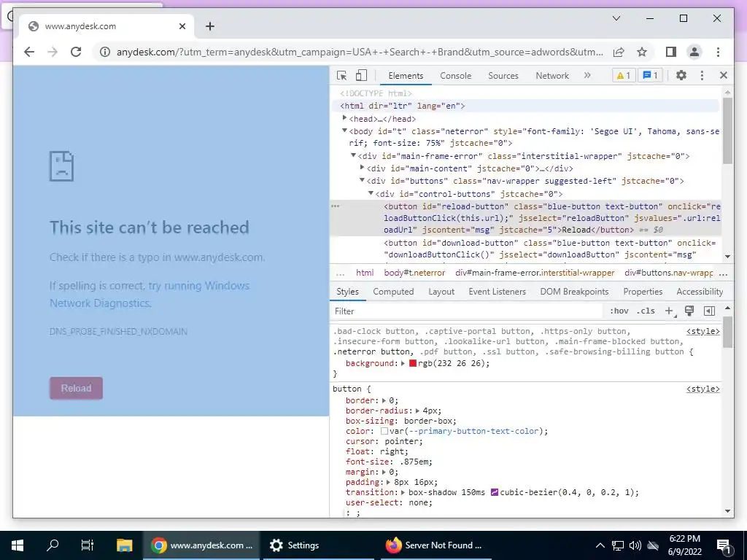The height and width of the screenshot is (560, 747).
Task: Click the Reload button on error page
Action: tap(76, 388)
